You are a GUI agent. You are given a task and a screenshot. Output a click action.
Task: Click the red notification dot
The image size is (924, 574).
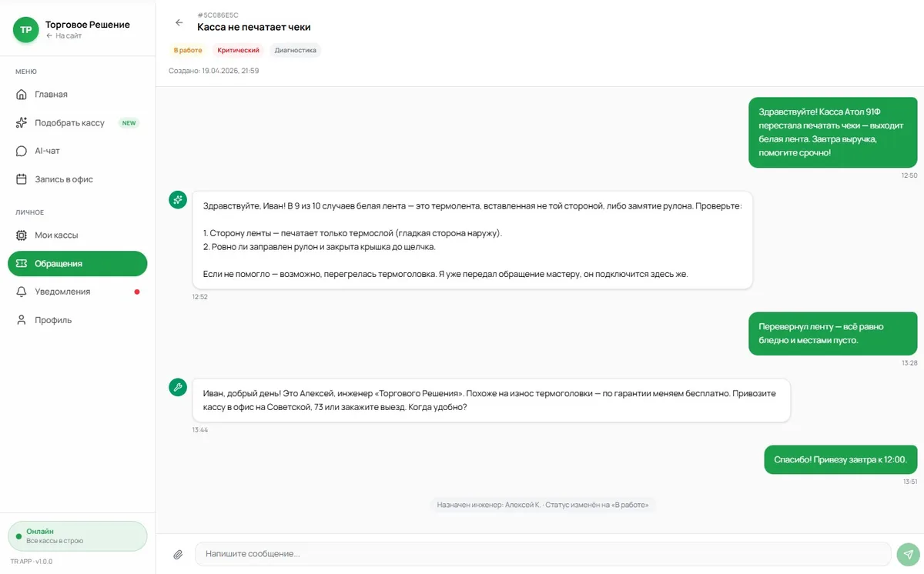137,292
